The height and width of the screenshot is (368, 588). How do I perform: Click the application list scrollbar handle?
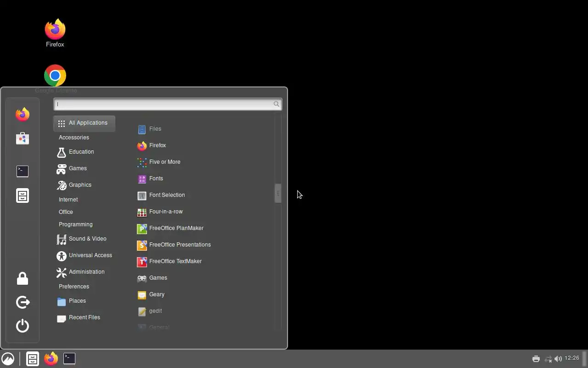click(278, 193)
